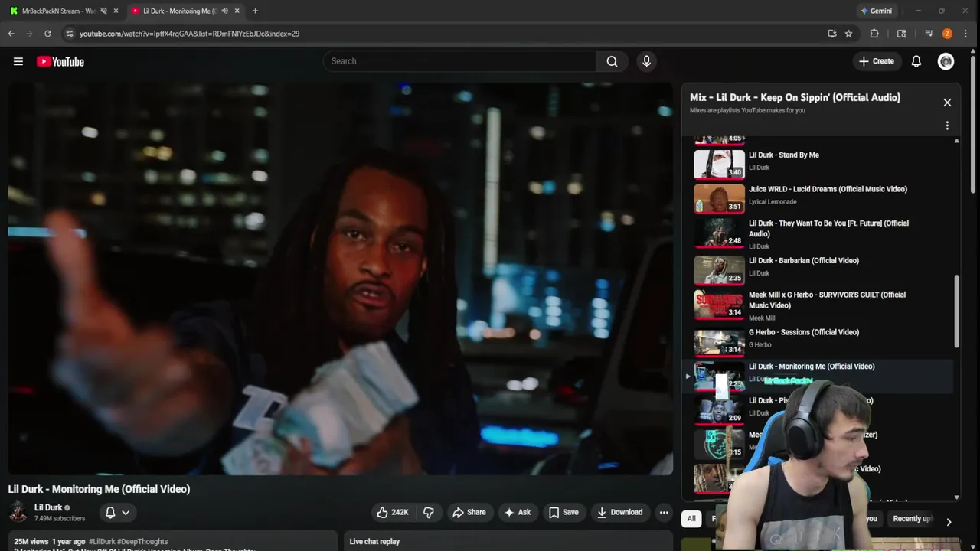This screenshot has height=551, width=980.
Task: Start voice search with the microphone
Action: (646, 61)
